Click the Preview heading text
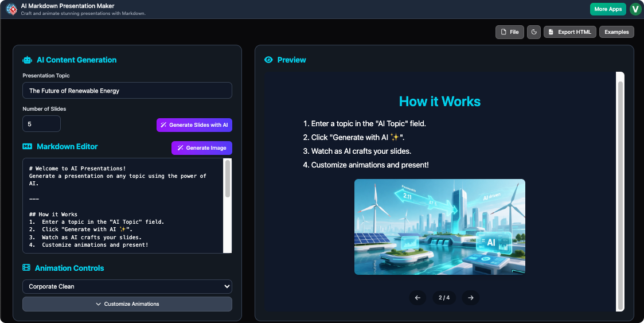Screen dimensions: 644x323 tap(292, 60)
